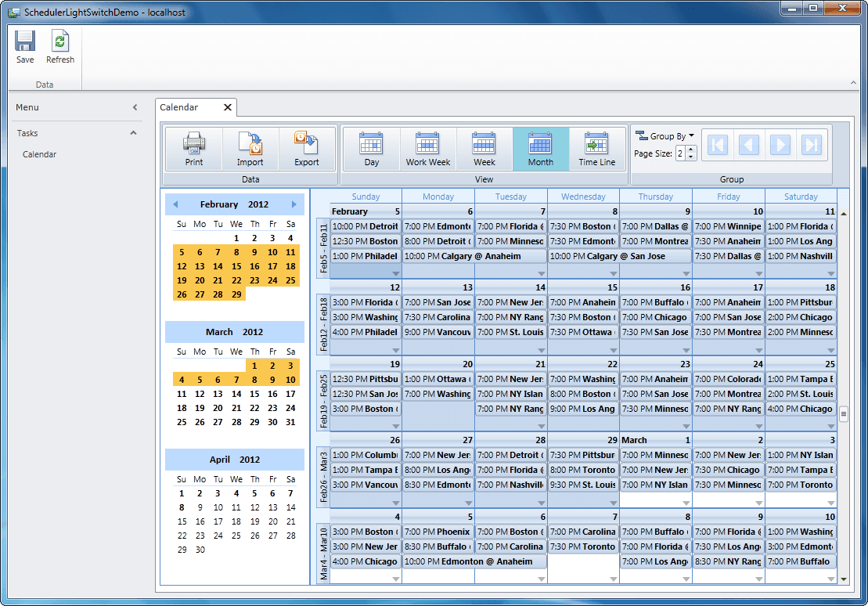Collapse the Tasks group

click(x=133, y=133)
